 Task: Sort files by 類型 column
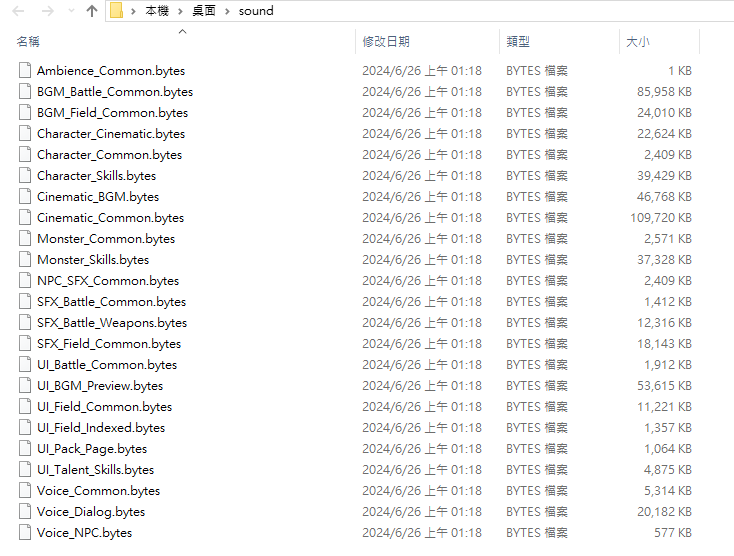518,42
